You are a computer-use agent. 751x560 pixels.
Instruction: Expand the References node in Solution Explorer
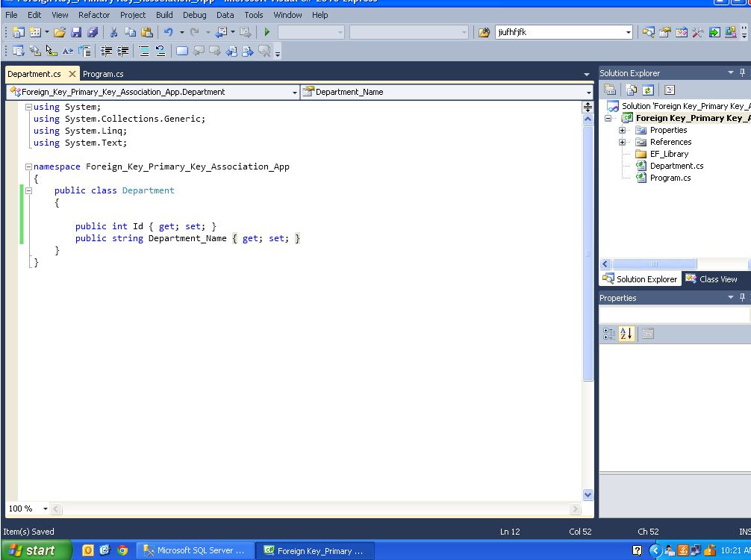click(622, 143)
